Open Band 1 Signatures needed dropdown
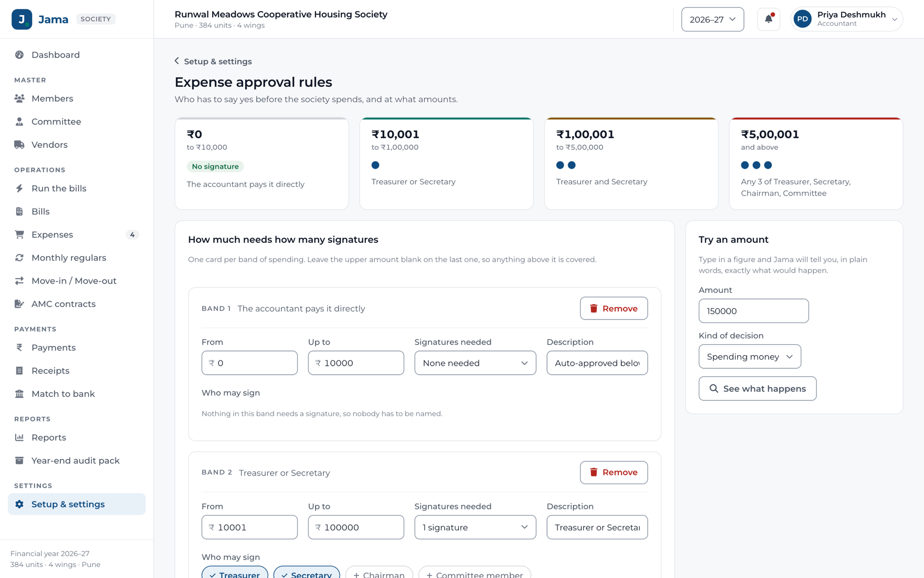 click(x=475, y=363)
